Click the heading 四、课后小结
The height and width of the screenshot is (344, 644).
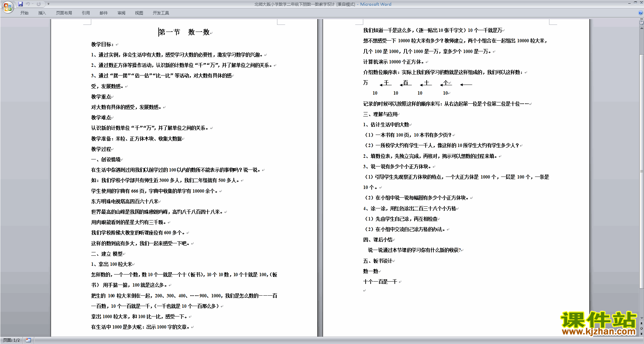click(378, 240)
